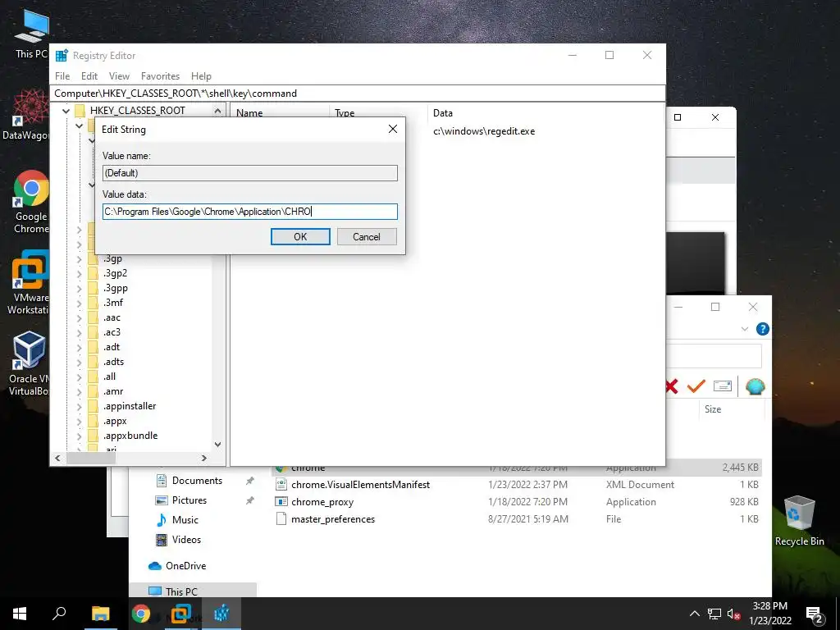Open the Oracle VM VirtualBox desktop shortcut
The width and height of the screenshot is (840, 630).
coord(30,363)
